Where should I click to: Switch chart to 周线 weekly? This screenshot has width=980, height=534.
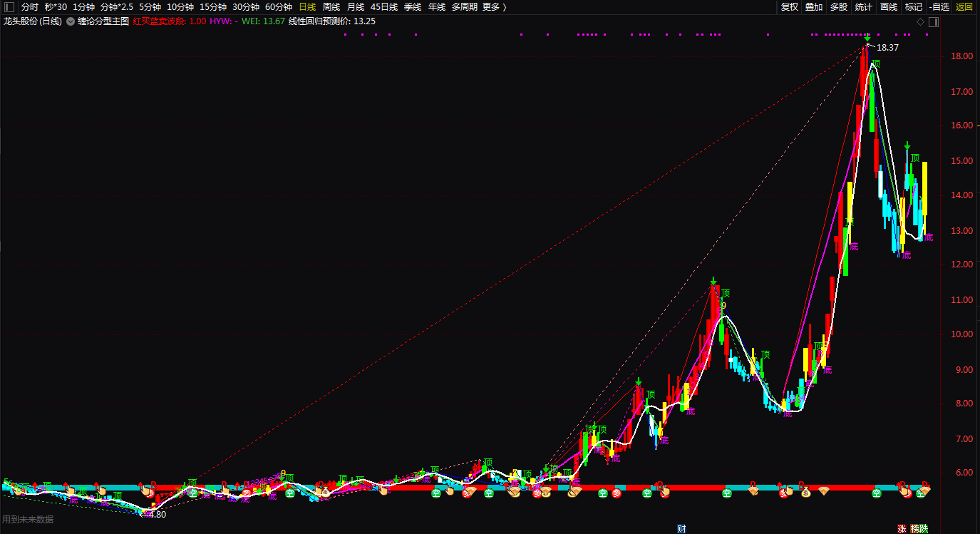click(331, 7)
